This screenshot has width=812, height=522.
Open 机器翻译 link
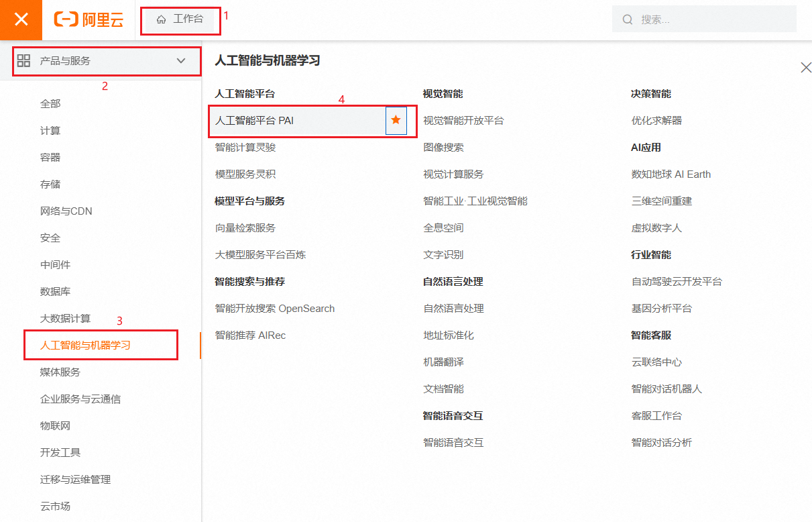click(x=443, y=362)
